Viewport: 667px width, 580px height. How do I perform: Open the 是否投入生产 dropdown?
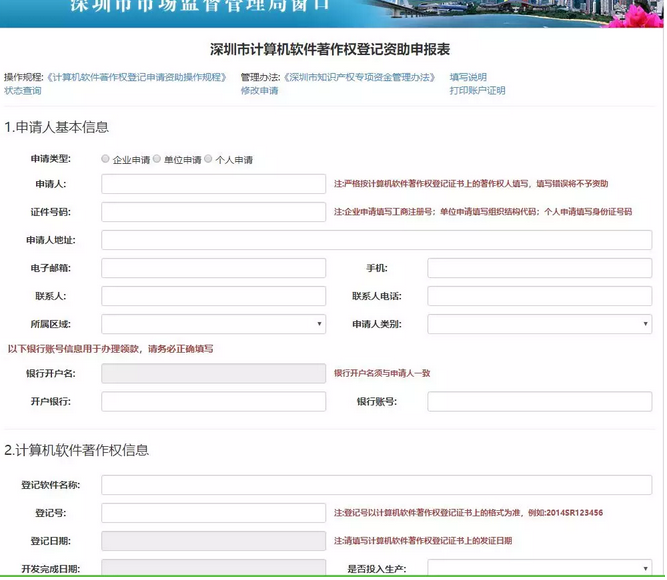point(540,569)
